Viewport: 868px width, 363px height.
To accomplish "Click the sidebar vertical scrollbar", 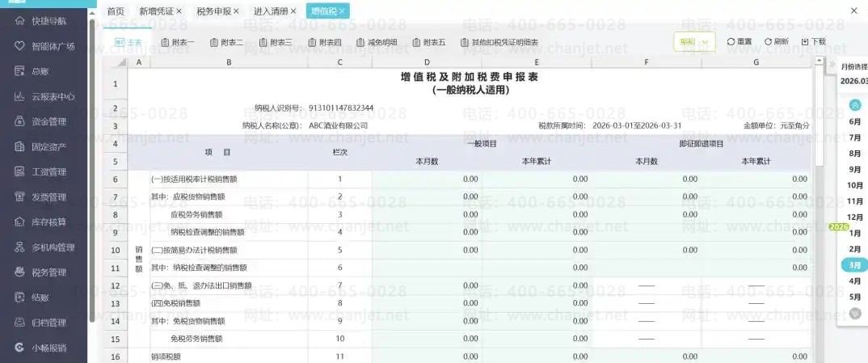I will pos(92,169).
